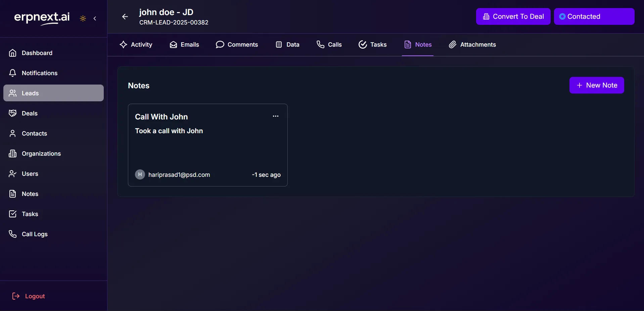
Task: Select the Comments tab
Action: 237,45
